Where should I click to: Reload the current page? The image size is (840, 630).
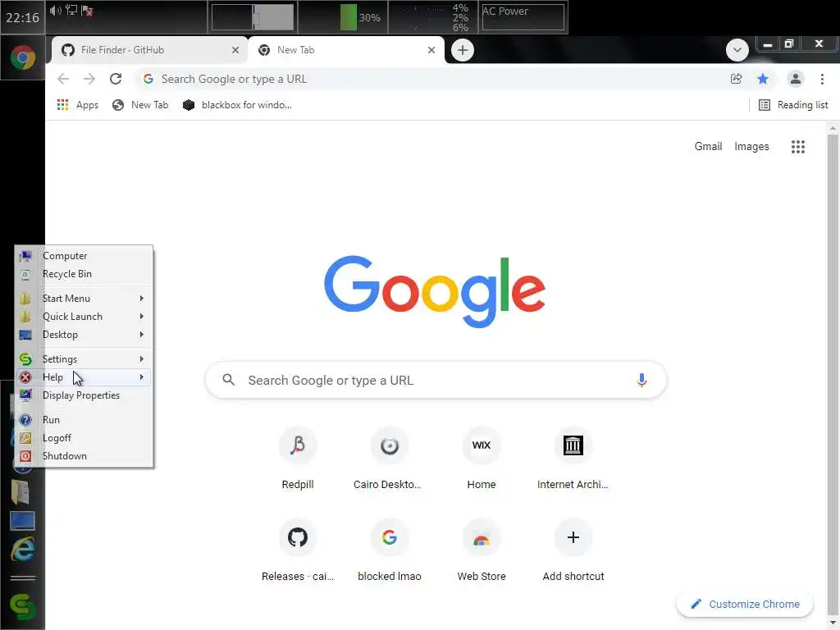pos(116,80)
